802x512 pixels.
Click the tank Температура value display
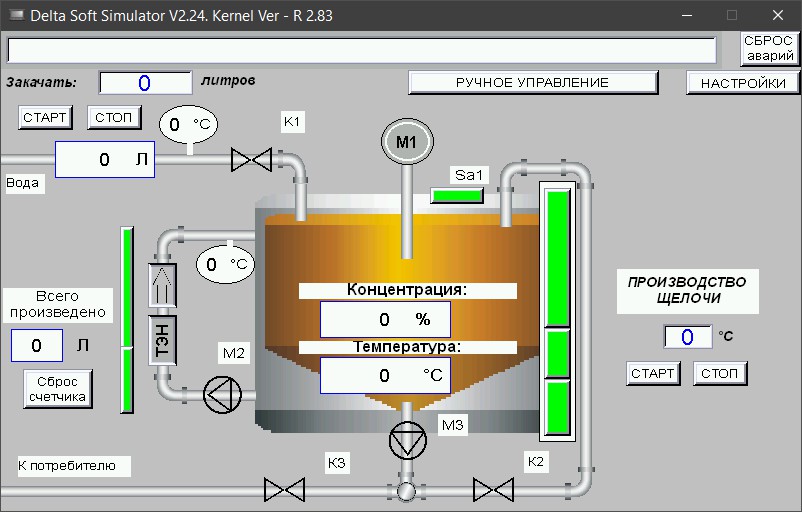(x=385, y=375)
